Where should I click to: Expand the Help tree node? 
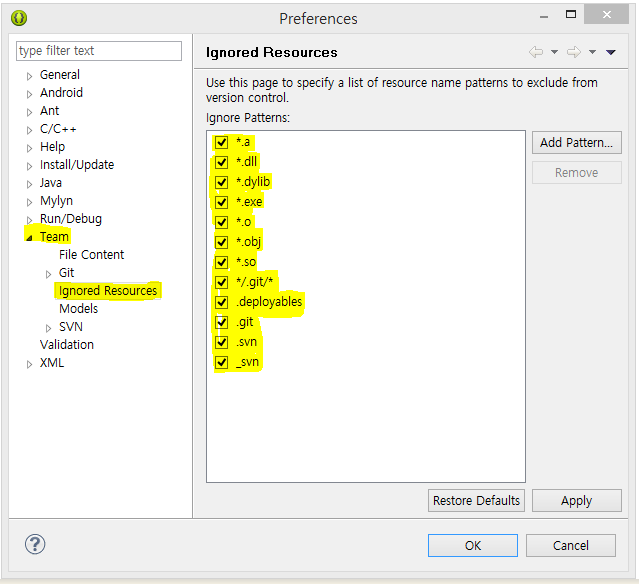tap(29, 148)
